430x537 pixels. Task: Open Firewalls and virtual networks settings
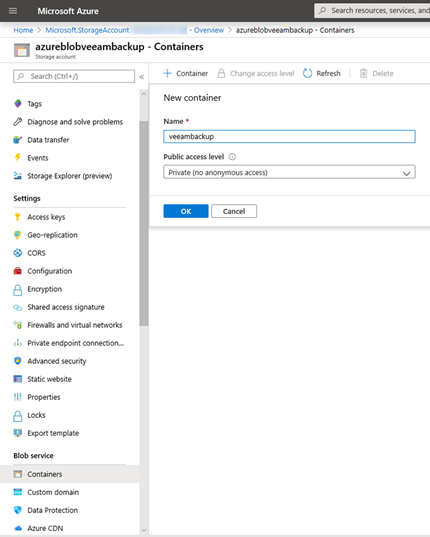coord(75,325)
